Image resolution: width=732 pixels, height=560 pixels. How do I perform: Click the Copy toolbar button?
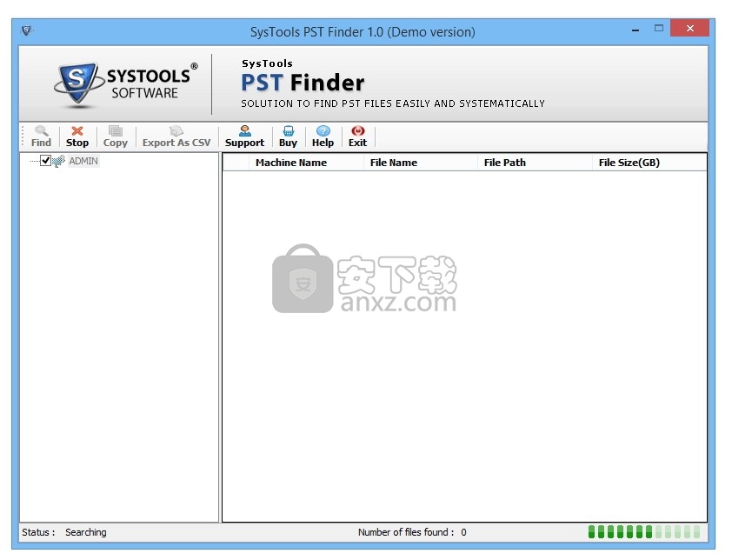click(x=116, y=137)
